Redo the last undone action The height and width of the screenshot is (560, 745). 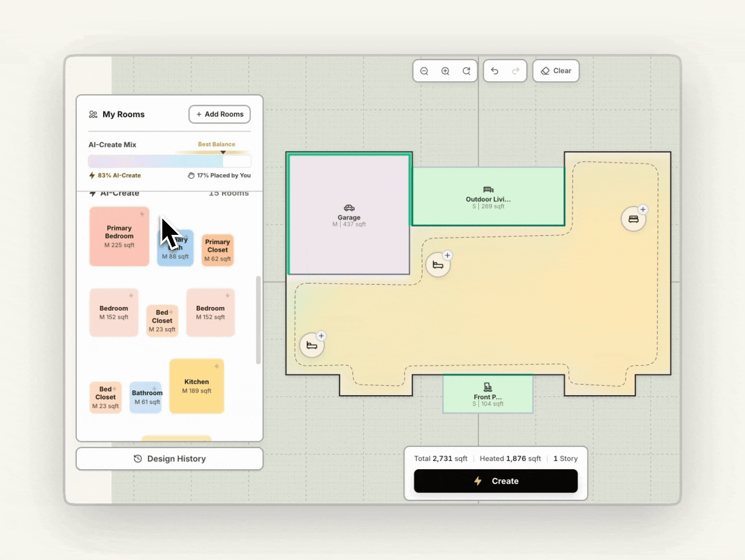[x=516, y=71]
